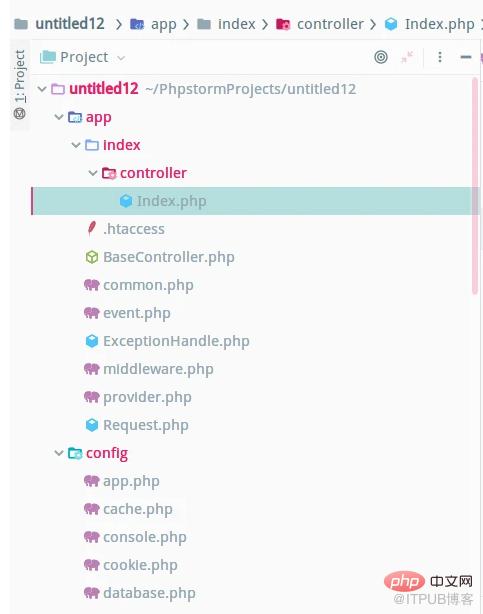Viewport: 483px width, 614px height.
Task: Click app in the breadcrumb bar
Action: tap(164, 24)
